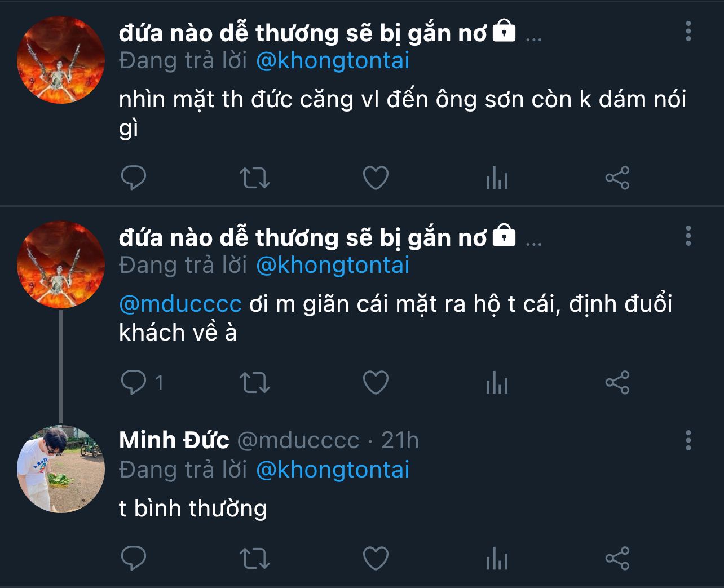Like the tweet mentioning @mducccc

point(376,383)
